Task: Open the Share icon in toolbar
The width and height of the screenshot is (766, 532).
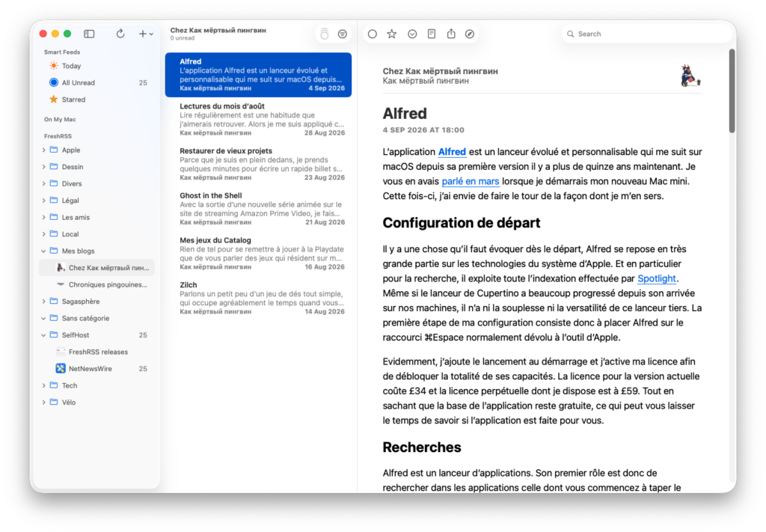Action: click(x=451, y=34)
